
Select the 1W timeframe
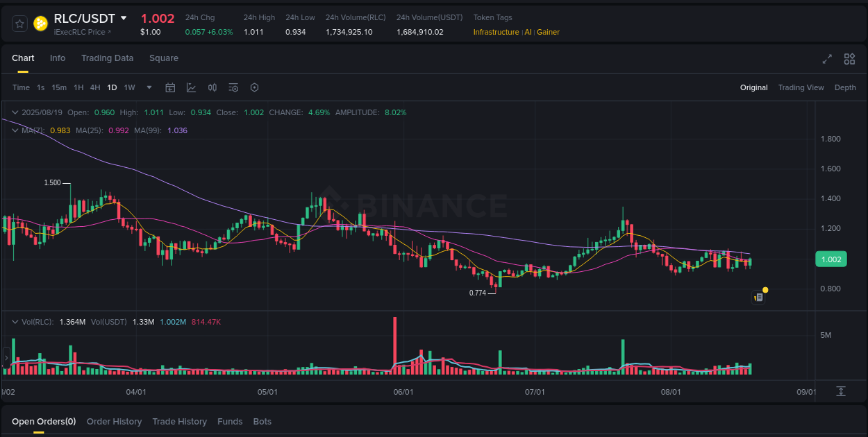[129, 87]
